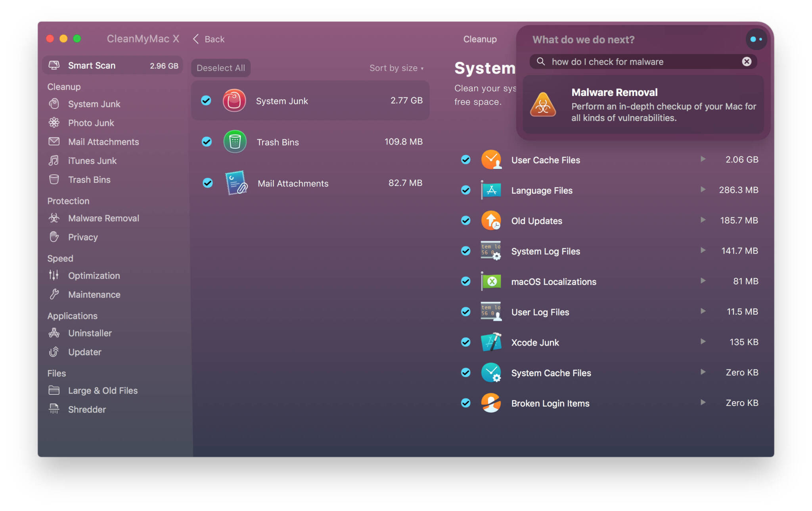Click the System Log Files icon
Image resolution: width=812 pixels, height=511 pixels.
491,251
